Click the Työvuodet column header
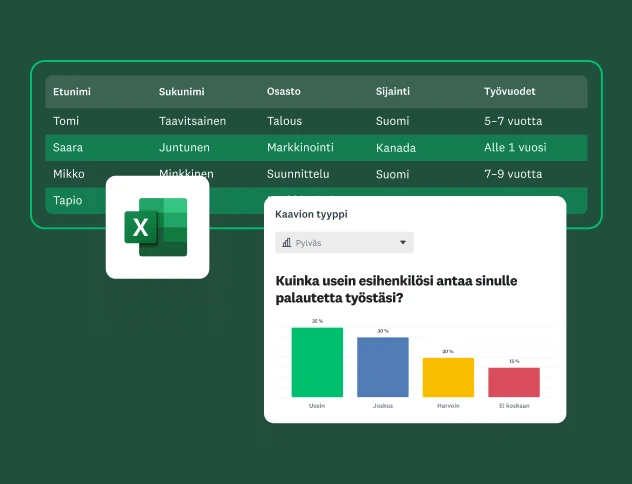 pyautogui.click(x=509, y=91)
